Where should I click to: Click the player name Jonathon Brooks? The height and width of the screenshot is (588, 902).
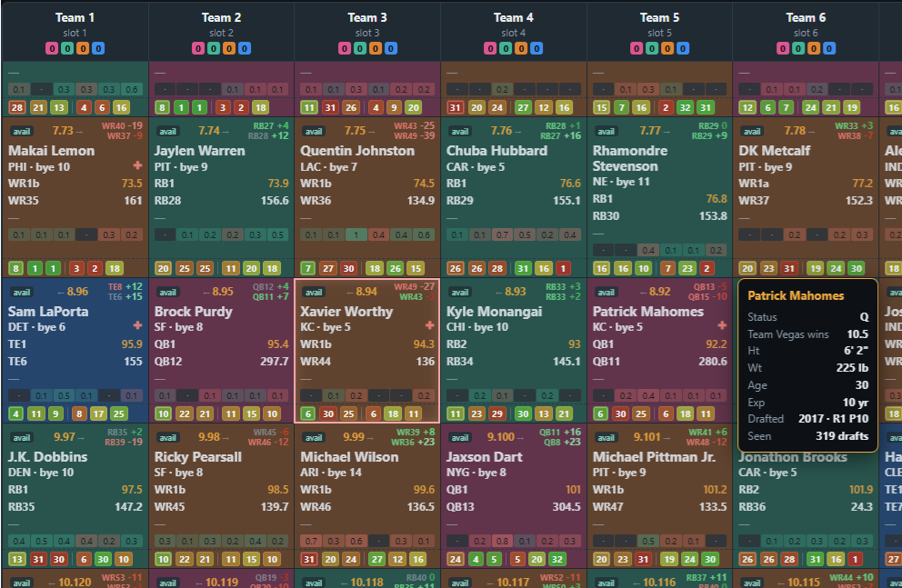(793, 457)
